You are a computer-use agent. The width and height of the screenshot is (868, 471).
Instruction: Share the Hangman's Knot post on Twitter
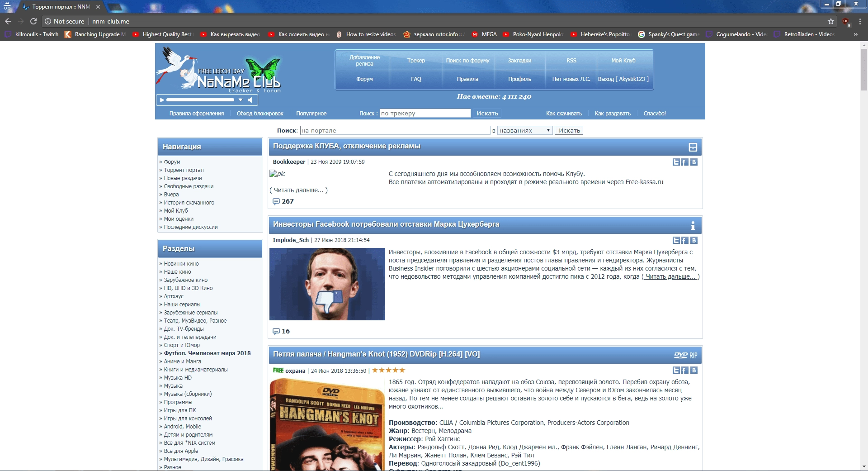coord(676,370)
